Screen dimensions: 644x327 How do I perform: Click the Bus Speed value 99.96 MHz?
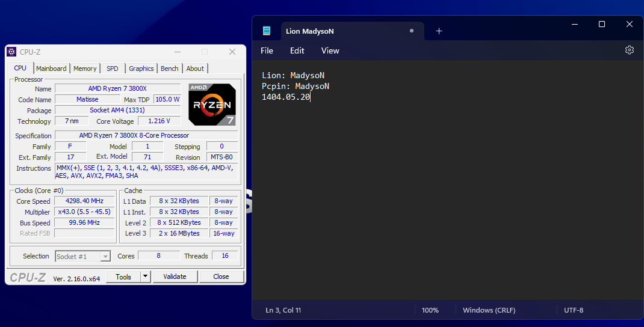(84, 222)
